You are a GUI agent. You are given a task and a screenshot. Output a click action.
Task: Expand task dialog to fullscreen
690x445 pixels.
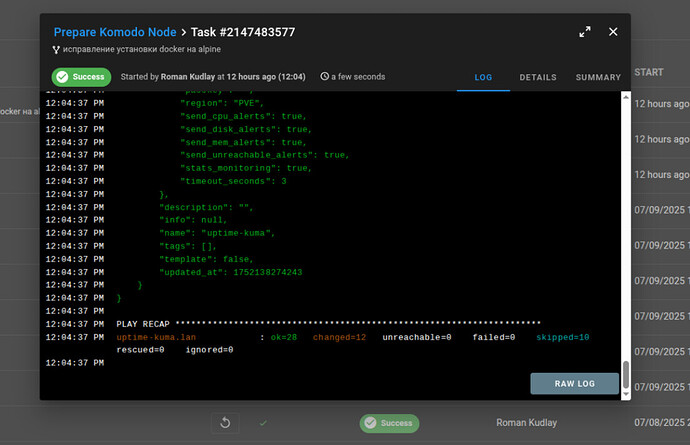(x=585, y=32)
